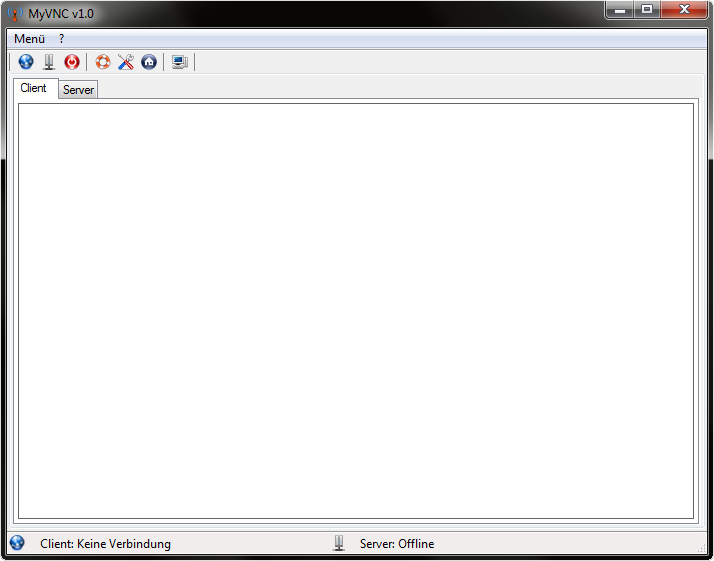Click the globe icon in status bar
The height and width of the screenshot is (561, 714).
click(17, 543)
